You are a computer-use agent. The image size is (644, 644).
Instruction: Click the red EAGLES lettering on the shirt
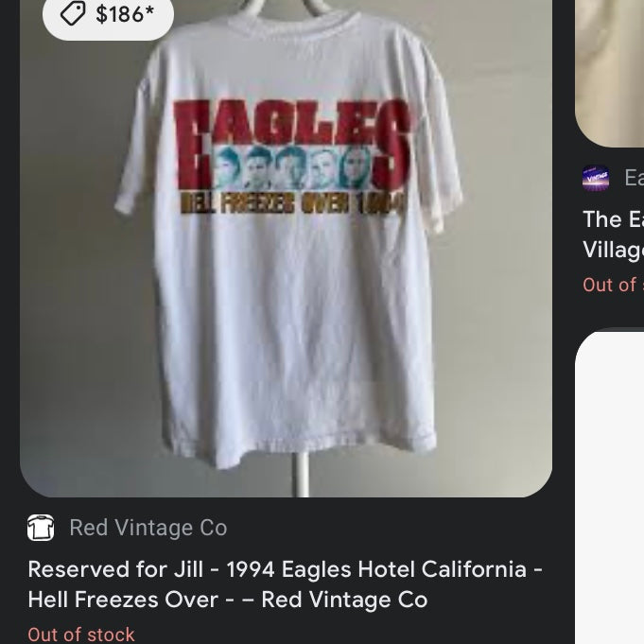(x=292, y=129)
